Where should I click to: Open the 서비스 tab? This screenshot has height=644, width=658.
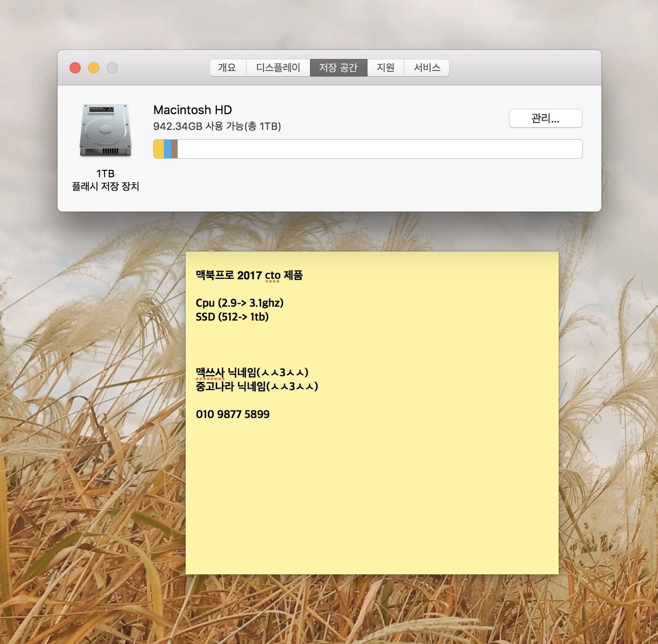[x=426, y=68]
